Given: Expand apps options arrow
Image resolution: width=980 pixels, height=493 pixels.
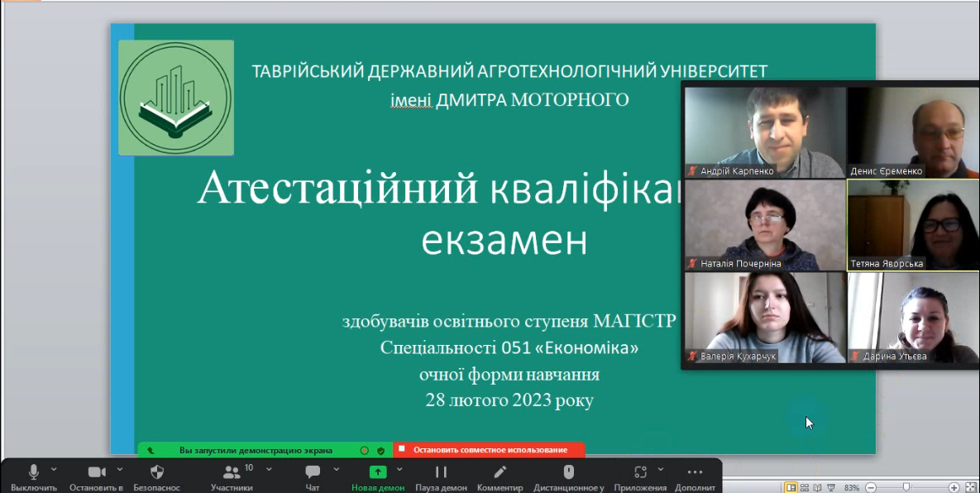Looking at the screenshot, I should 661,469.
